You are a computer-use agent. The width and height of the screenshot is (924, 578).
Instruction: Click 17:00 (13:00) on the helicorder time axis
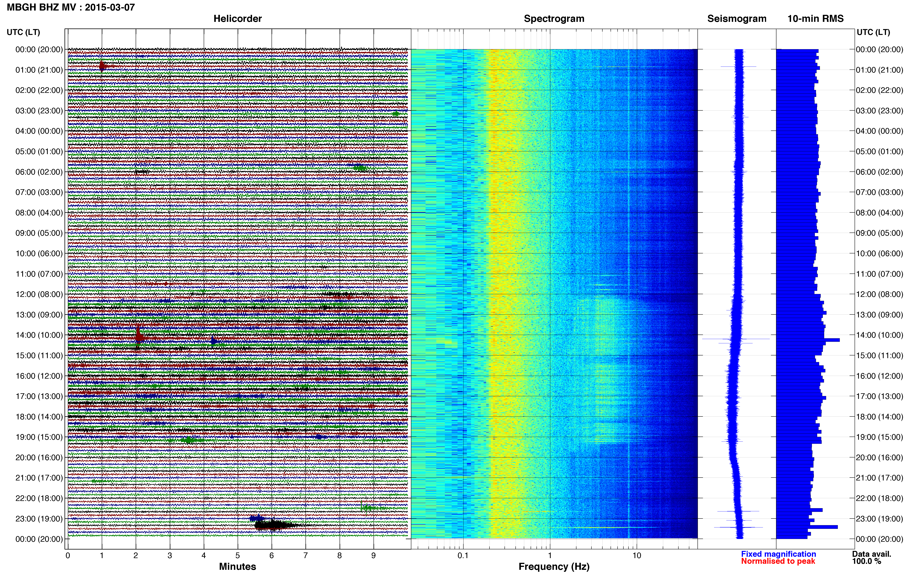coord(39,396)
